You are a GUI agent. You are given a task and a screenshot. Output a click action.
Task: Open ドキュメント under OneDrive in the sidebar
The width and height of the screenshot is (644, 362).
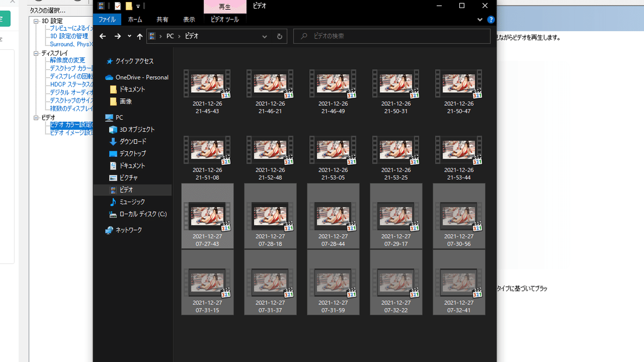(x=133, y=90)
